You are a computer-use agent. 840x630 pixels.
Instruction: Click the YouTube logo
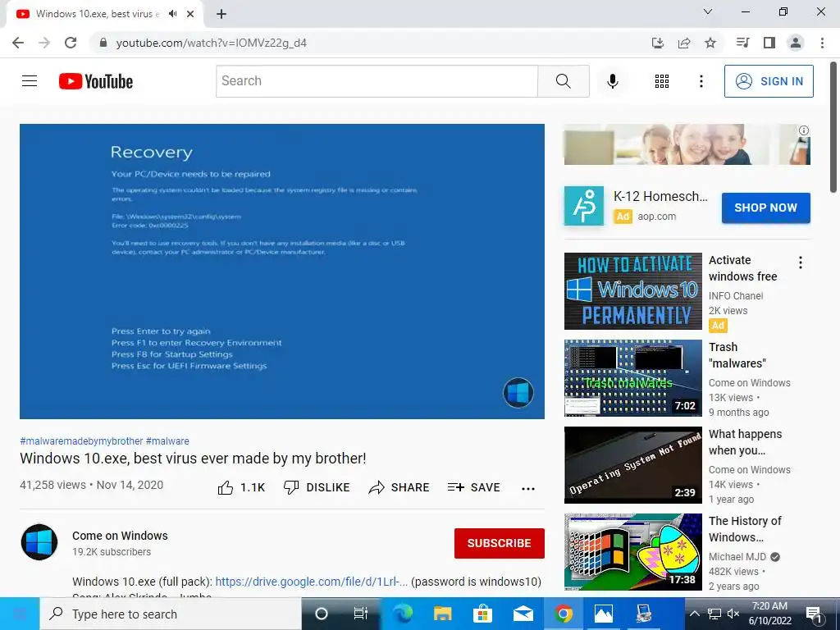pyautogui.click(x=96, y=81)
